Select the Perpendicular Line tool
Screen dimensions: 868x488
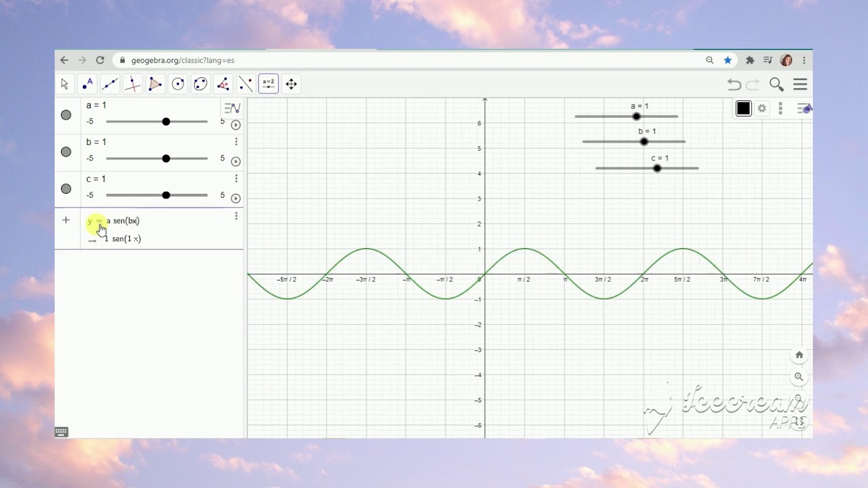[x=133, y=84]
